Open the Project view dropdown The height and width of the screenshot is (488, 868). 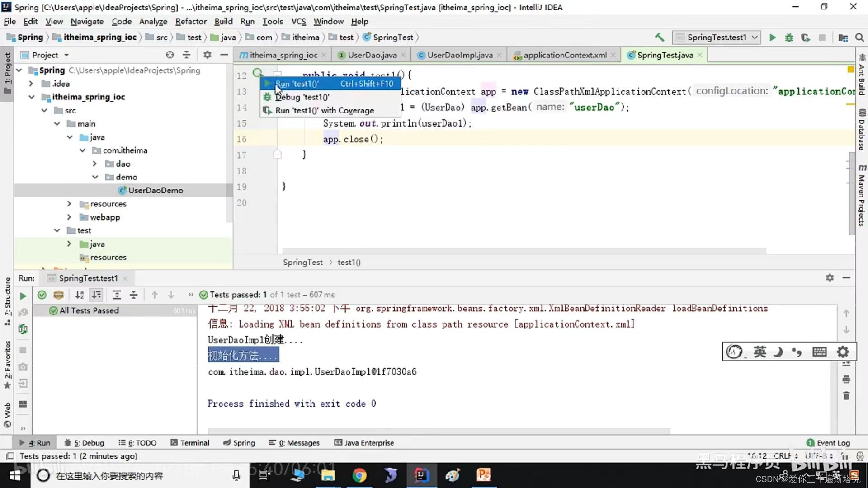point(66,55)
